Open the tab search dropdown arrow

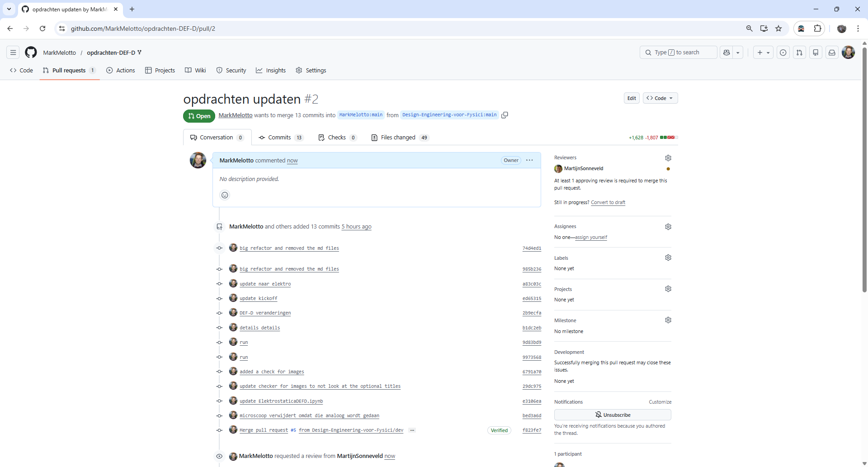tap(9, 9)
